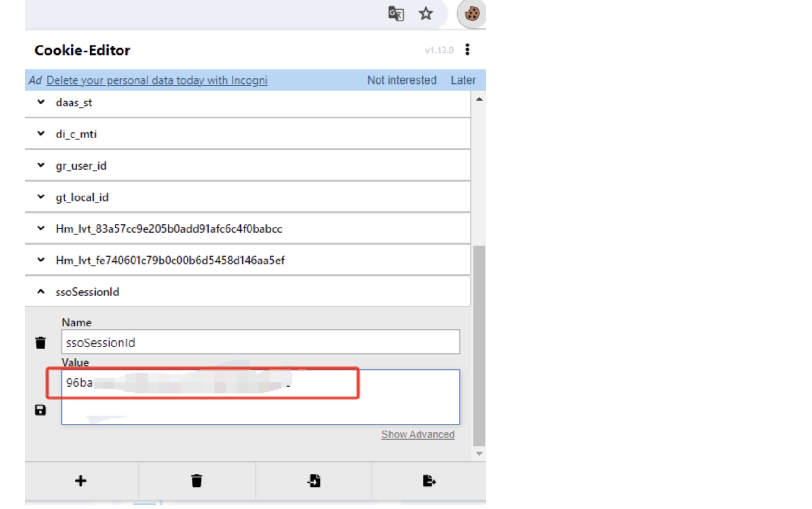
Task: Open the three-dot options menu
Action: (467, 50)
